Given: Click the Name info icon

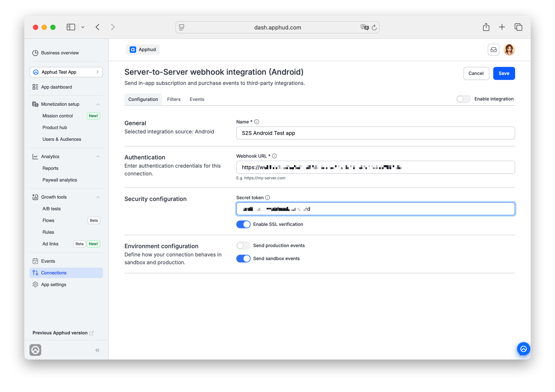Looking at the screenshot, I should point(257,122).
